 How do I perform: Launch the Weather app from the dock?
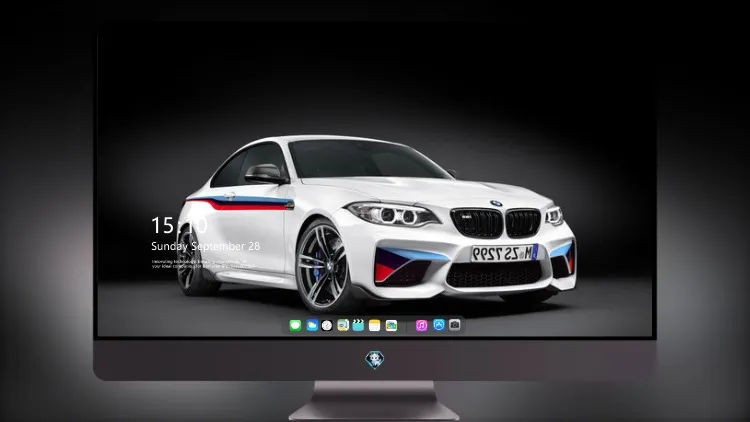312,325
